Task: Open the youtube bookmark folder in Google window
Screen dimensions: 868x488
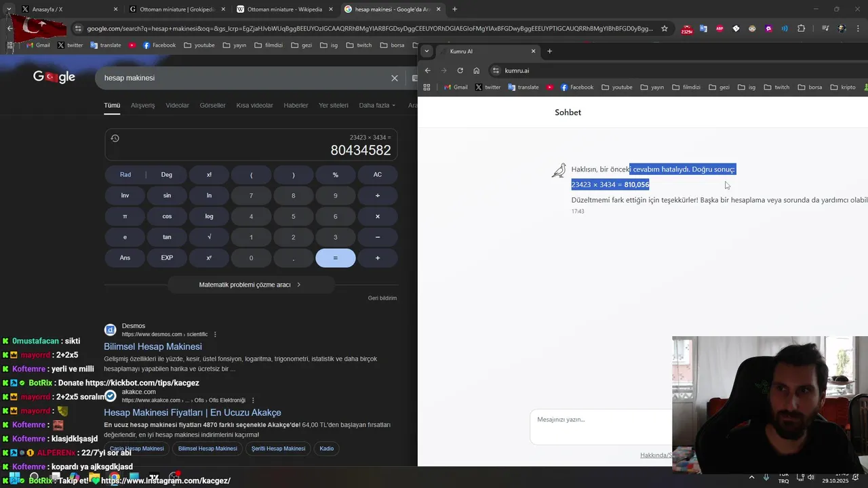Action: 199,45
